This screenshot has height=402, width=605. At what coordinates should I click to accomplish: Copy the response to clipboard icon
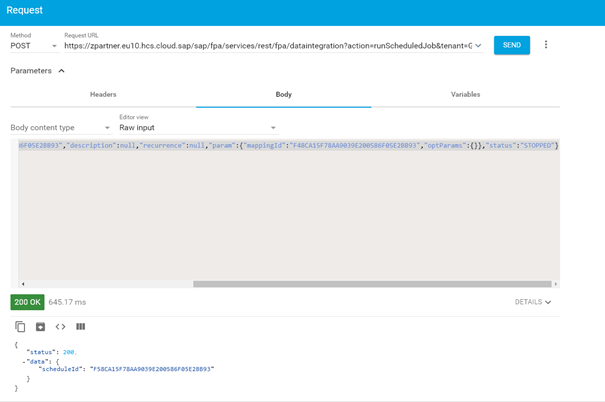(20, 327)
